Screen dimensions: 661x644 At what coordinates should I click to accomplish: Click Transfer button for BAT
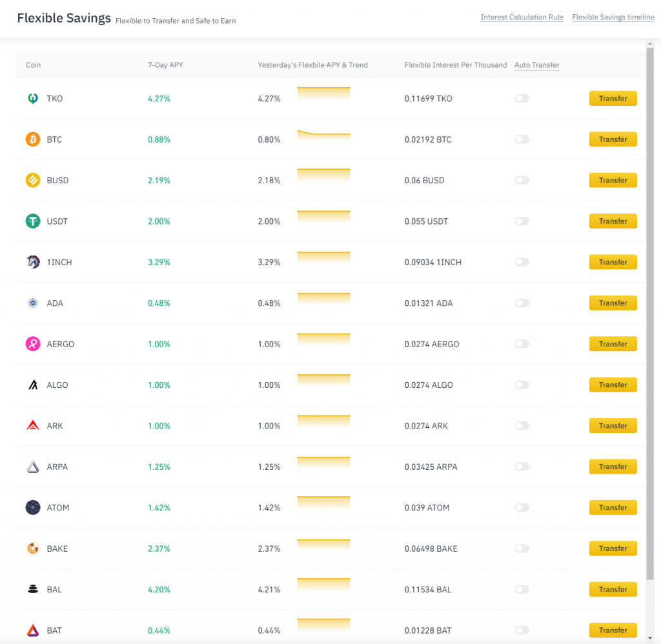tap(613, 630)
